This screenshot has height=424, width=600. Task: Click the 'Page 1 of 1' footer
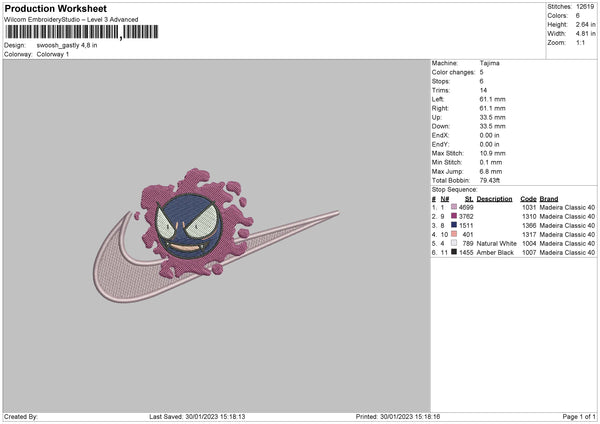click(579, 416)
